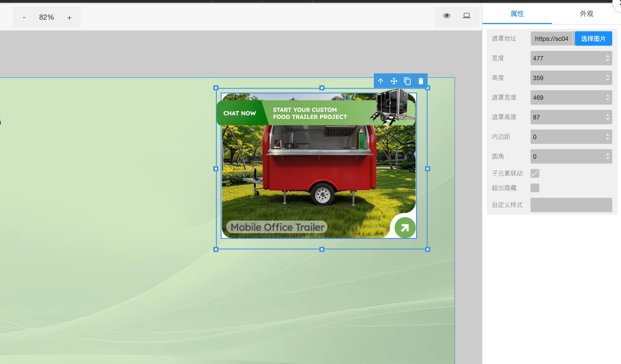Click the top-center selection resize handle
Image resolution: width=621 pixels, height=364 pixels.
[x=322, y=88]
